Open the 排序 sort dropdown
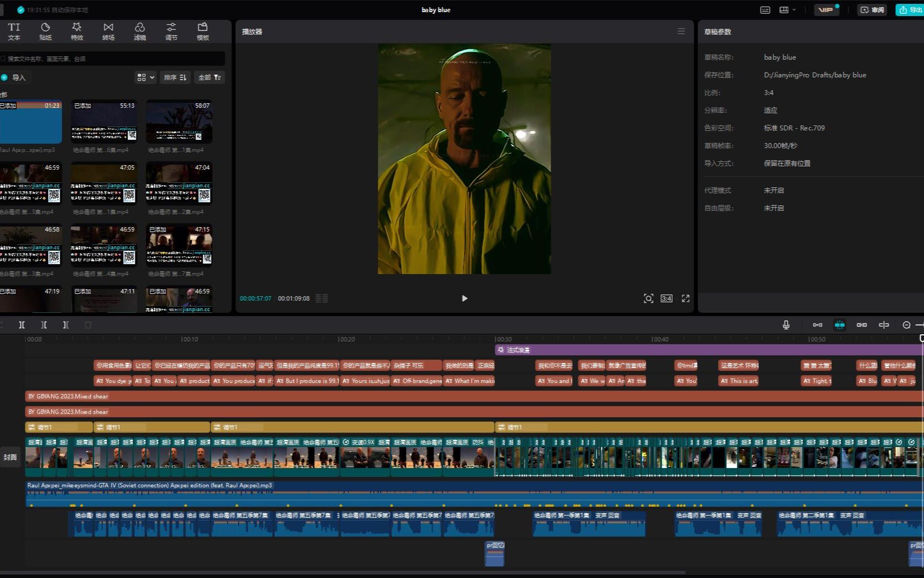Viewport: 924px width, 578px height. click(x=175, y=77)
